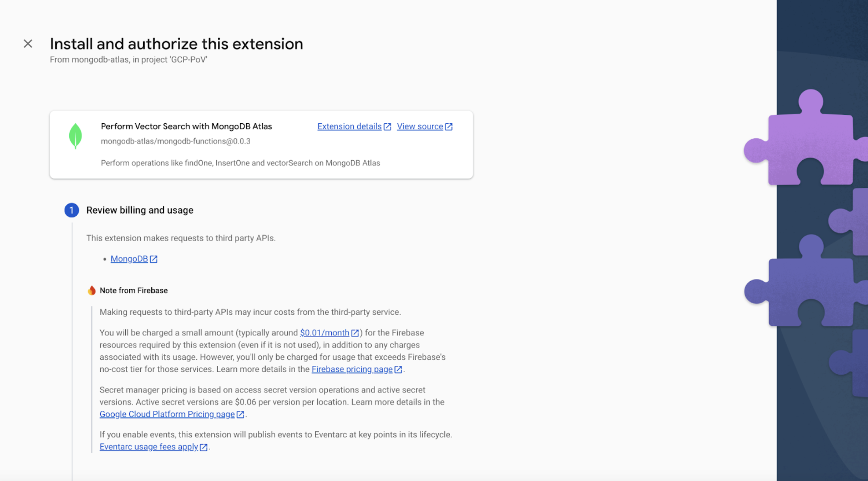The width and height of the screenshot is (868, 481).
Task: Click the Review billing and usage heading
Action: (140, 210)
